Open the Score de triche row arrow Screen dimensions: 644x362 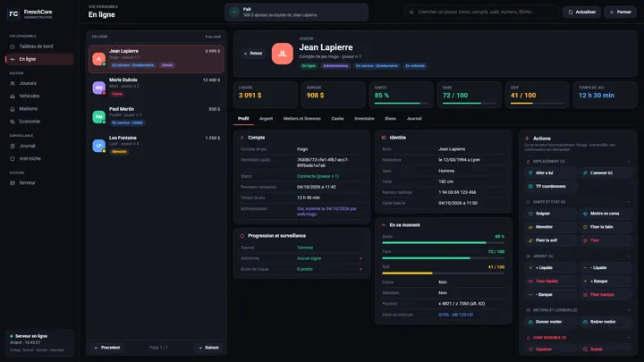(361, 269)
